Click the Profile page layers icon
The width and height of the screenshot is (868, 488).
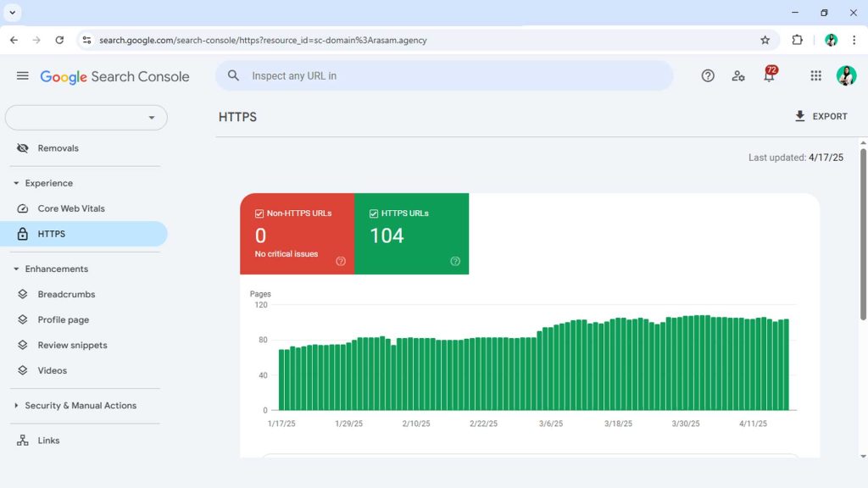click(23, 319)
